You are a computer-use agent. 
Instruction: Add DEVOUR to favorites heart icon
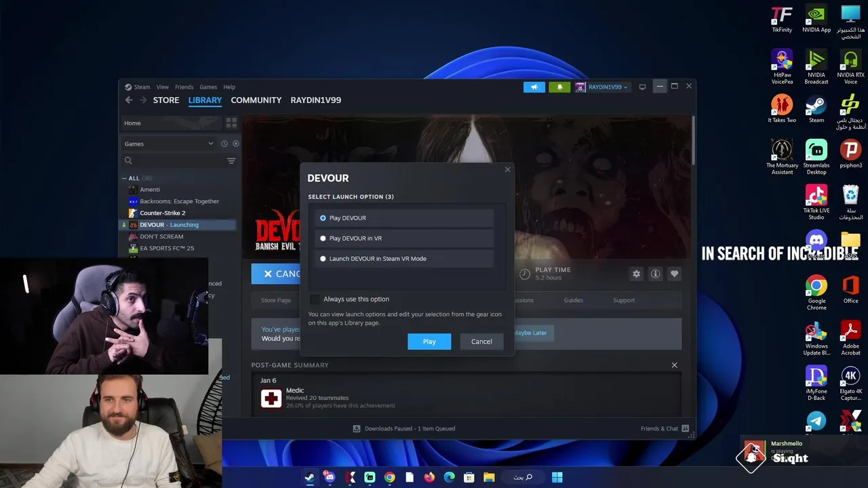tap(674, 274)
